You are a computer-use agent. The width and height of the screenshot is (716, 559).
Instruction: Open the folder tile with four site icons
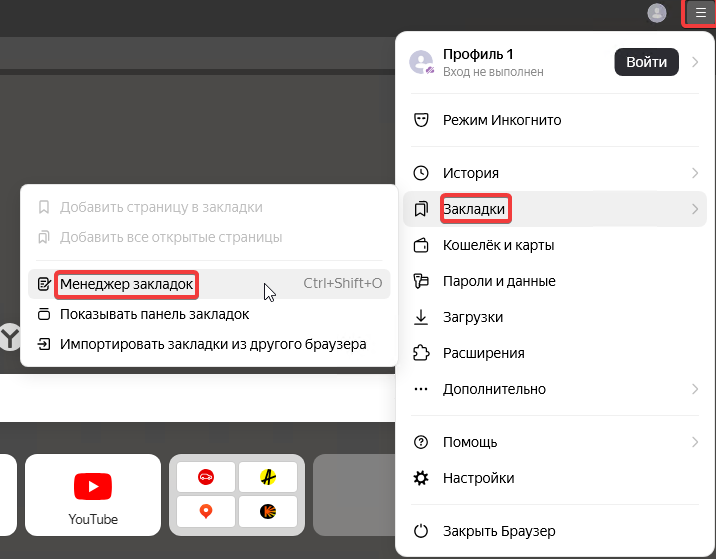[237, 495]
